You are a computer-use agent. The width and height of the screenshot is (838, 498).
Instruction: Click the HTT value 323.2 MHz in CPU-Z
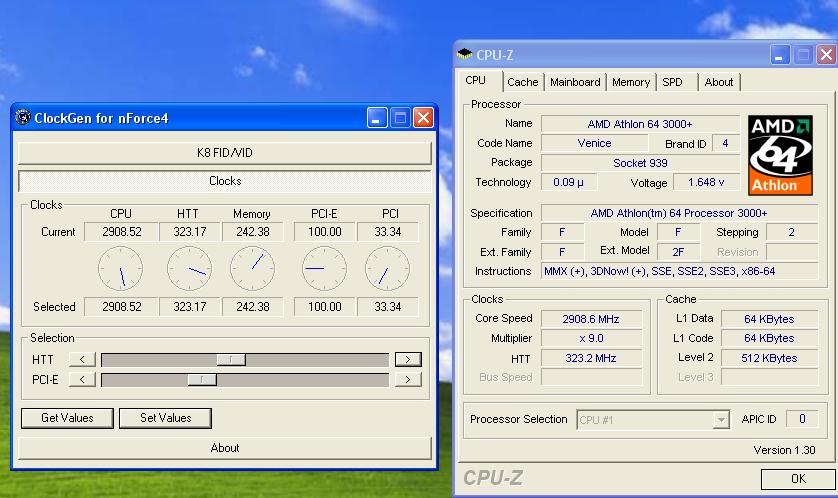(x=591, y=358)
